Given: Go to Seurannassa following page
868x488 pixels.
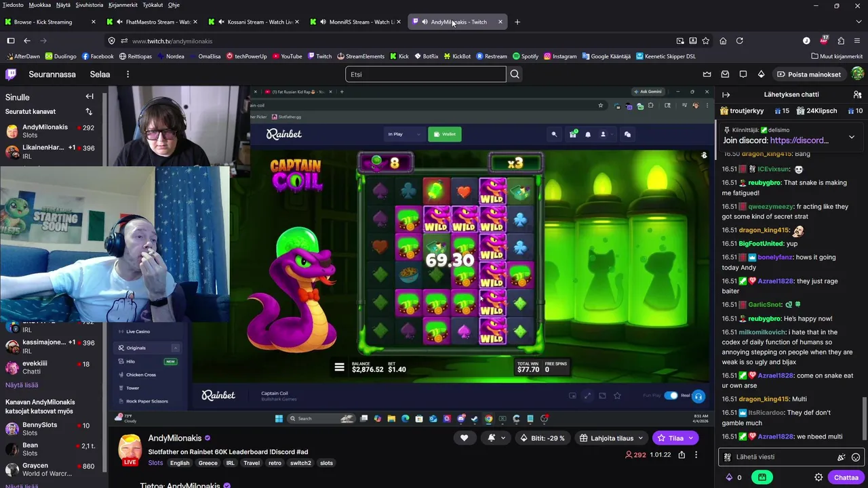Looking at the screenshot, I should coord(52,74).
